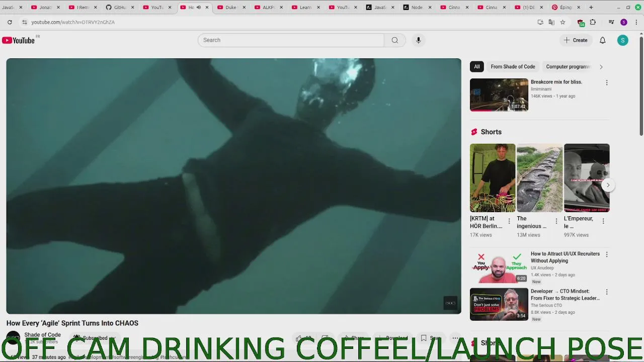The height and width of the screenshot is (362, 644).
Task: Reload the page with the refresh icon
Action: coord(10,22)
